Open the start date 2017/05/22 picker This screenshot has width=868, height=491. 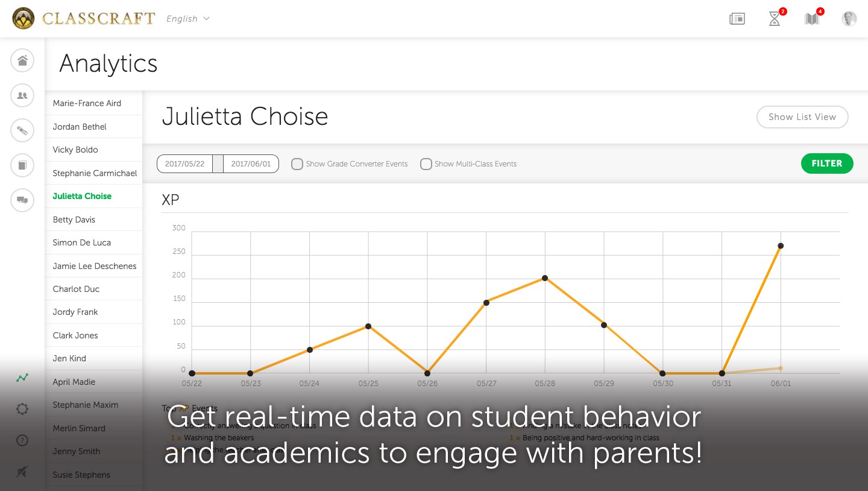[185, 164]
